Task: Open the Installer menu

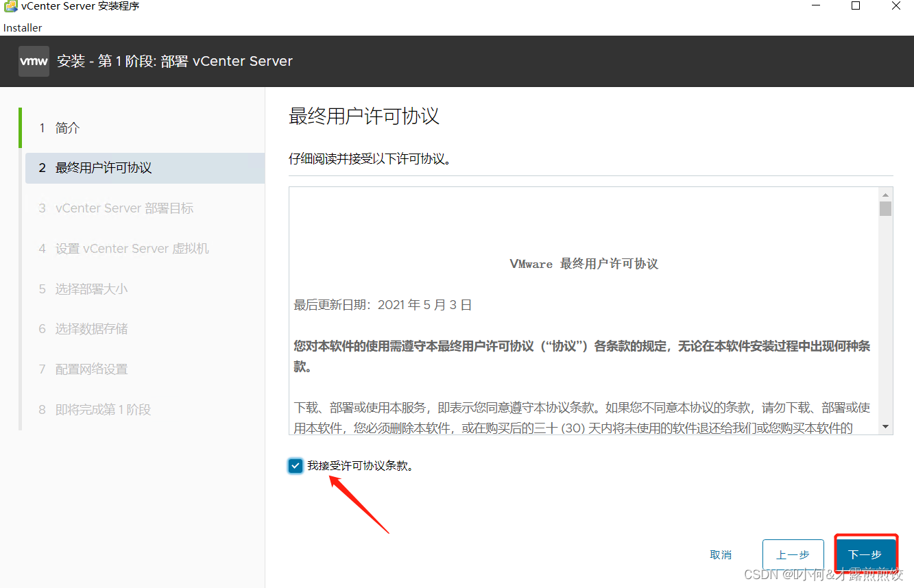Action: (x=23, y=28)
